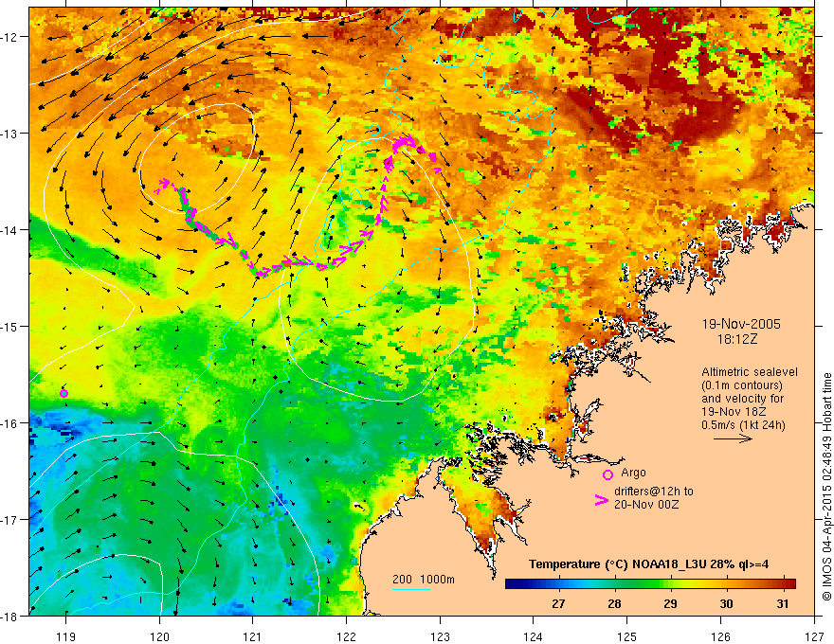Click the colorbar value 30
This screenshot has height=644, width=834.
[x=726, y=603]
